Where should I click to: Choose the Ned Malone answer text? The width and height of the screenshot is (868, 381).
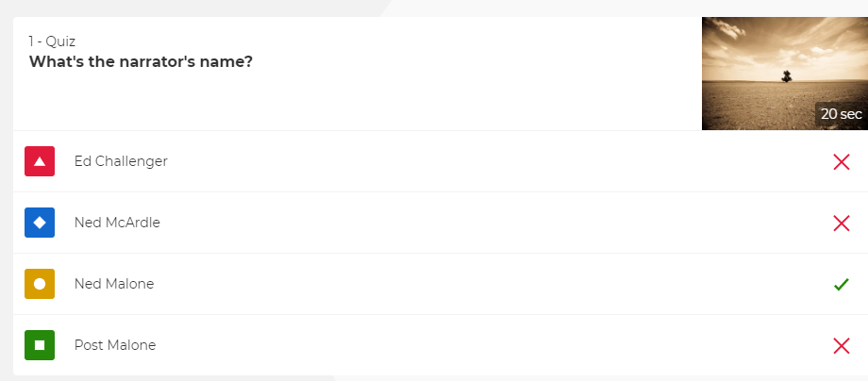coord(114,284)
